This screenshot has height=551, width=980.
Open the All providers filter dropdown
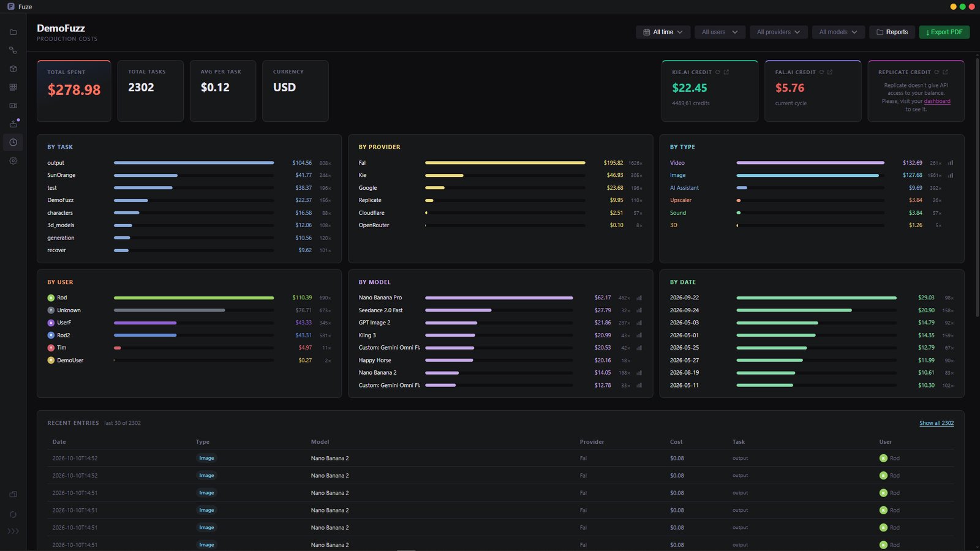[778, 32]
